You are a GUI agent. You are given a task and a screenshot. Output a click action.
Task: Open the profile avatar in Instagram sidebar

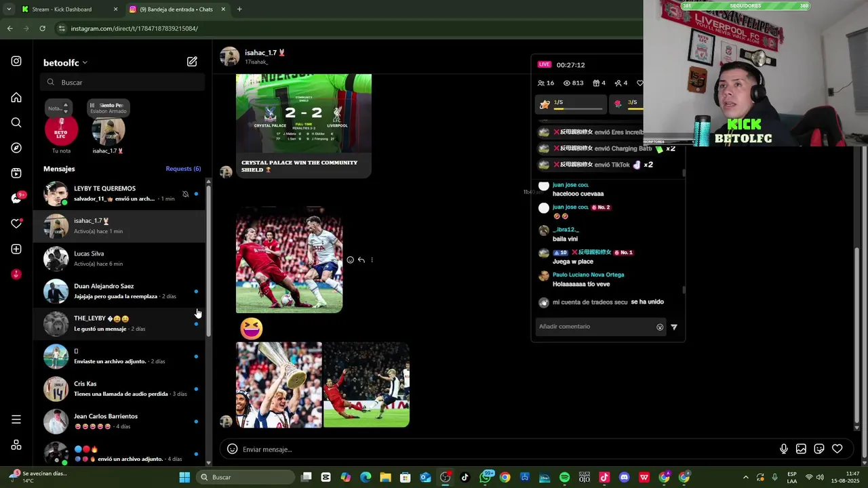16,274
